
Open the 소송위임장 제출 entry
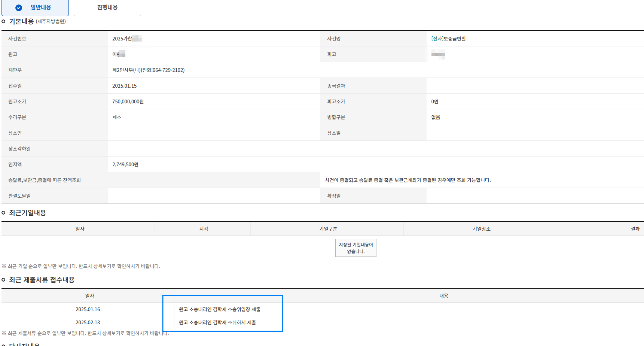click(220, 309)
